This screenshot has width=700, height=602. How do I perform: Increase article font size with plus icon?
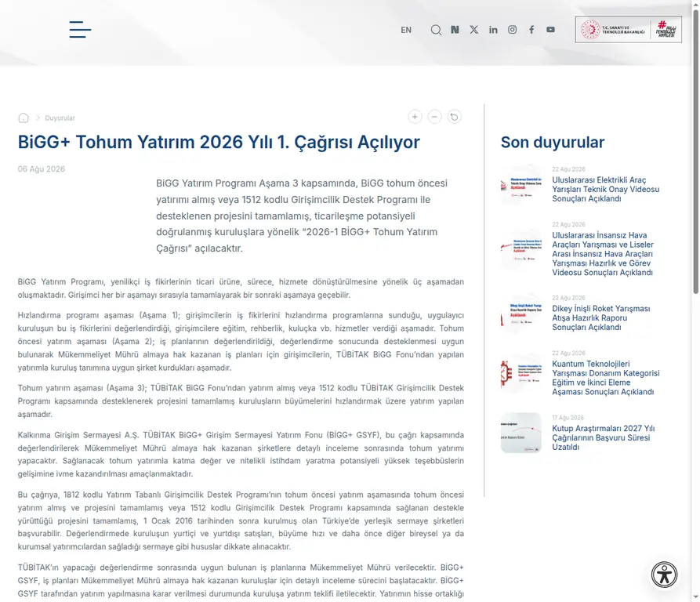(415, 117)
